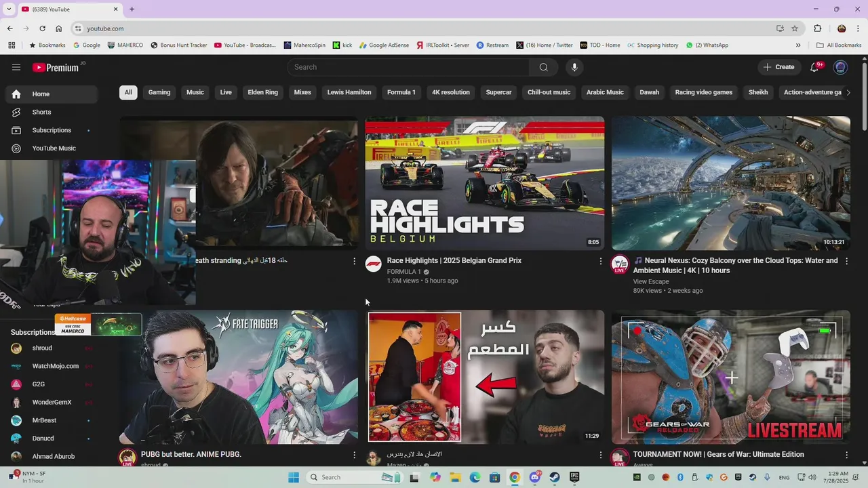
Task: Select the All filter chip
Action: (x=128, y=92)
